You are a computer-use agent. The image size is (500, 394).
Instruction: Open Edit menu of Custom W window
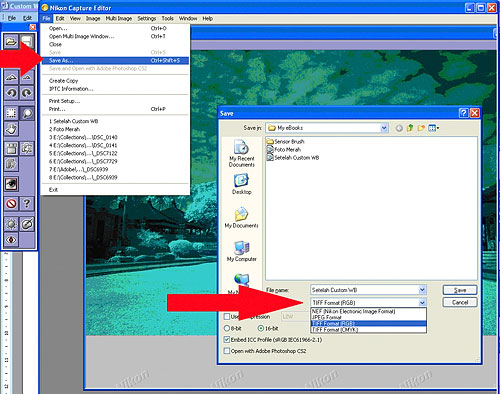27,18
